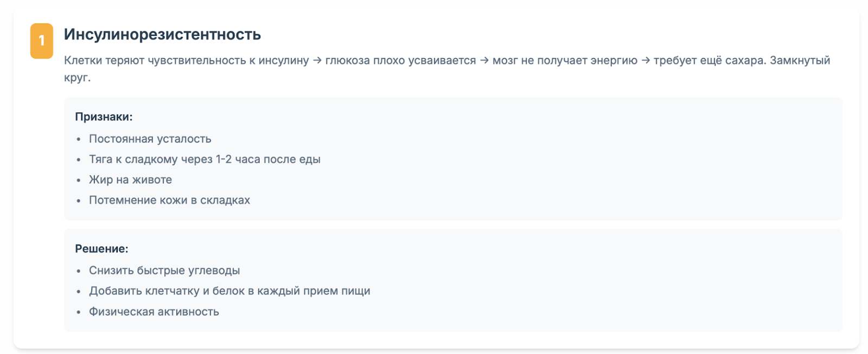The height and width of the screenshot is (354, 868).
Task: Click the orange number 1 badge
Action: pyautogui.click(x=41, y=41)
